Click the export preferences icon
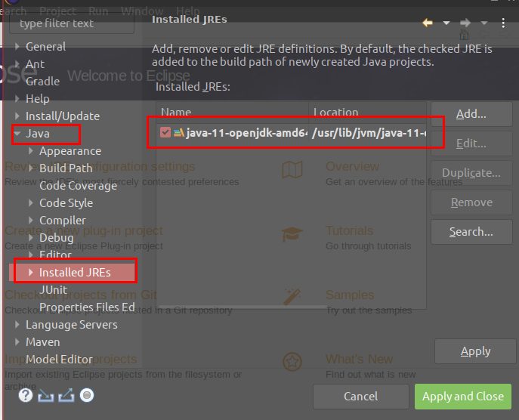The width and height of the screenshot is (519, 420). click(66, 396)
